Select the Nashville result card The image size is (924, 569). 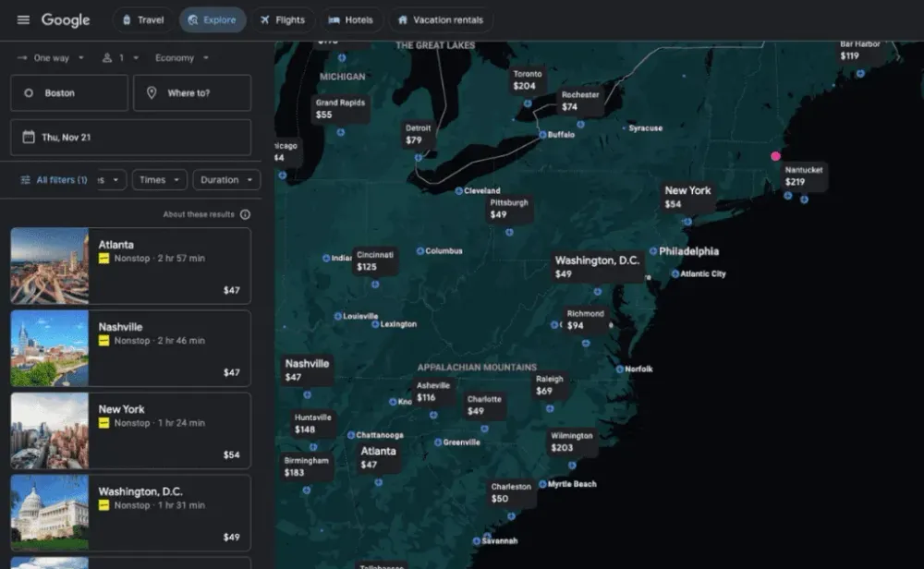click(x=131, y=348)
